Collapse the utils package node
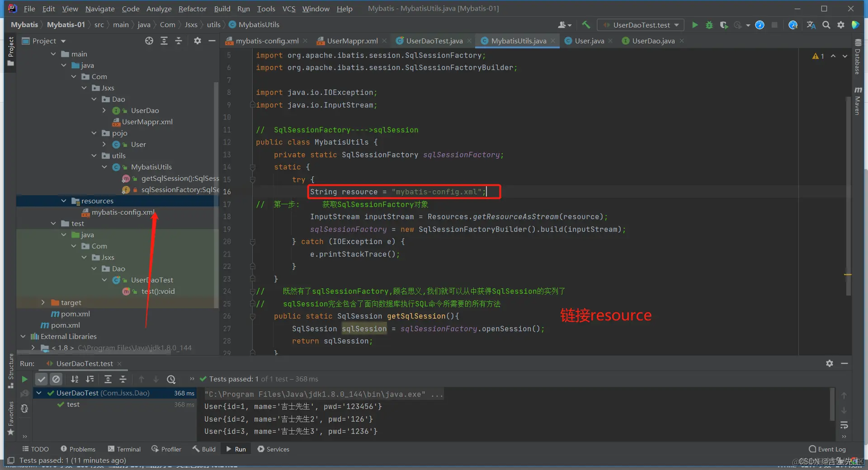The image size is (868, 470). click(x=94, y=155)
